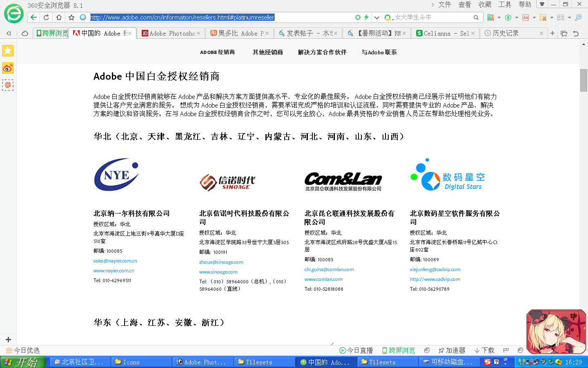Expand dropdown next to extensions grid icon
The height and width of the screenshot is (368, 588).
click(499, 18)
